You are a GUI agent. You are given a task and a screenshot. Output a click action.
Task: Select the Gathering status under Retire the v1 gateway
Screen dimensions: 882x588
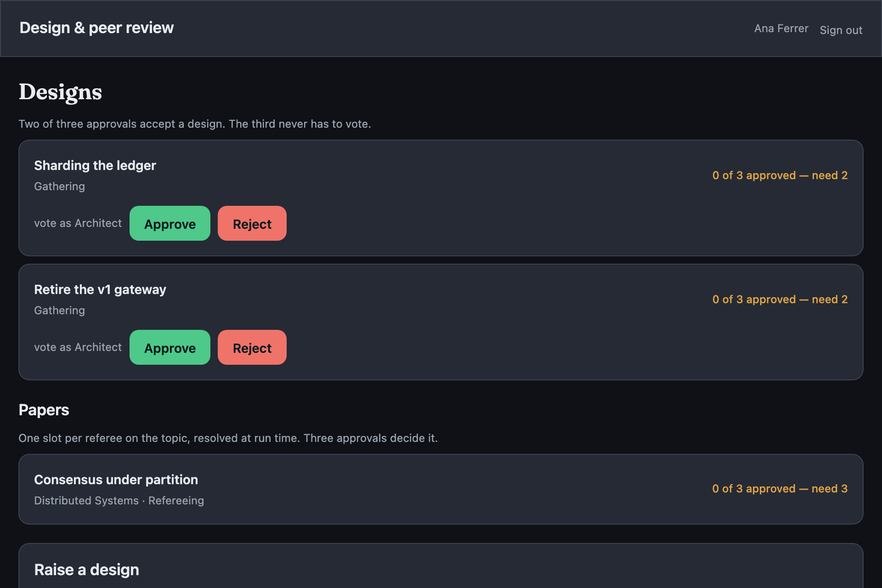pos(59,311)
